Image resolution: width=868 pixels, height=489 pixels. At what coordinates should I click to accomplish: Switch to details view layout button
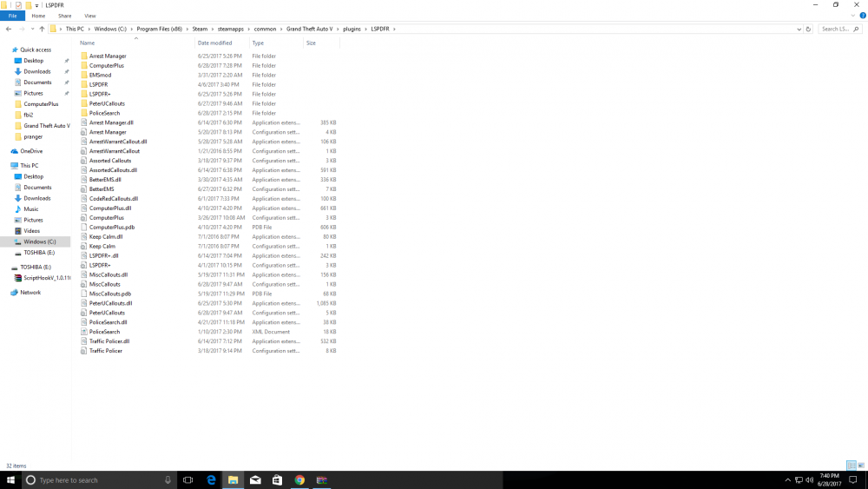852,466
